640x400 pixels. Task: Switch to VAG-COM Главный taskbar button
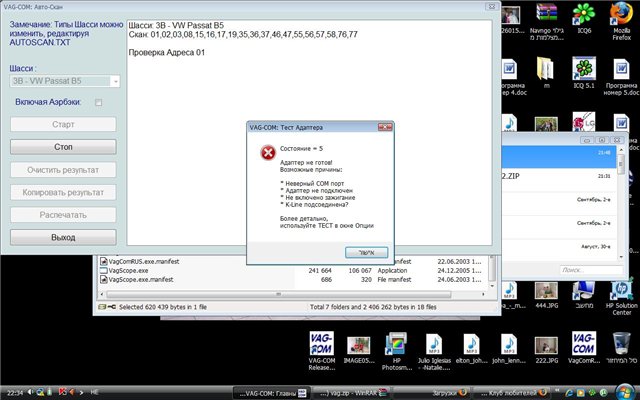tap(271, 393)
